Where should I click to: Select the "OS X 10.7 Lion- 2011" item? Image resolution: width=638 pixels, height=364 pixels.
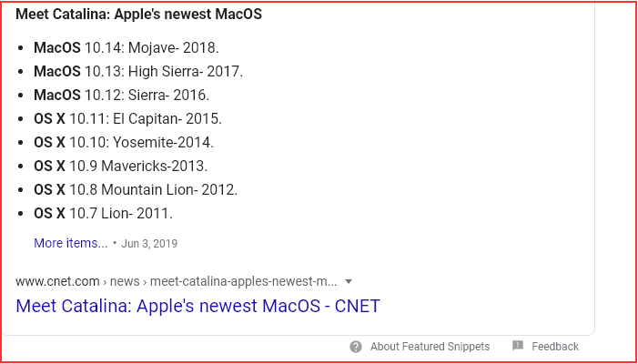[x=103, y=213]
